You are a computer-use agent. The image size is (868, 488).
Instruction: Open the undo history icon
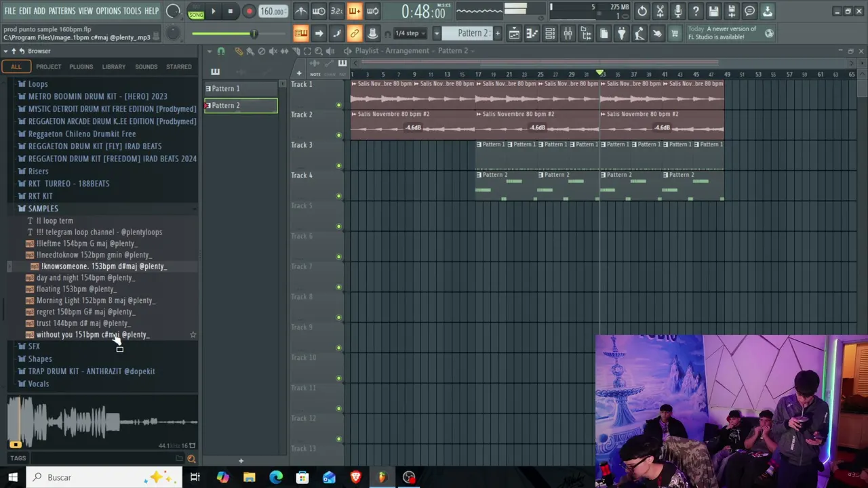coord(642,11)
